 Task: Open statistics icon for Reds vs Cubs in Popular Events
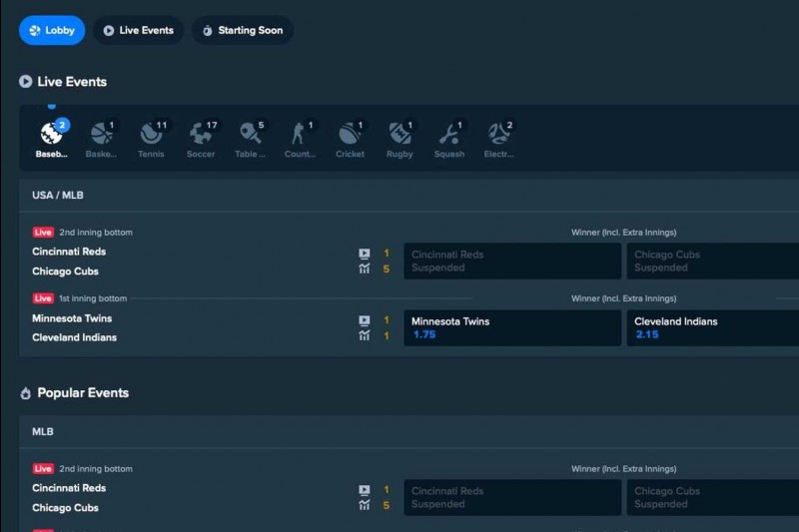point(365,505)
